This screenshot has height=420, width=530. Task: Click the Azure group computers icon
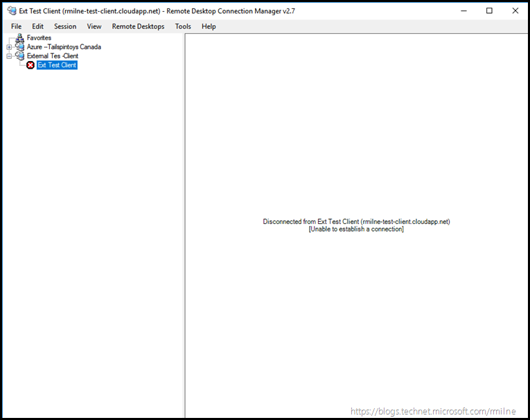(20, 47)
